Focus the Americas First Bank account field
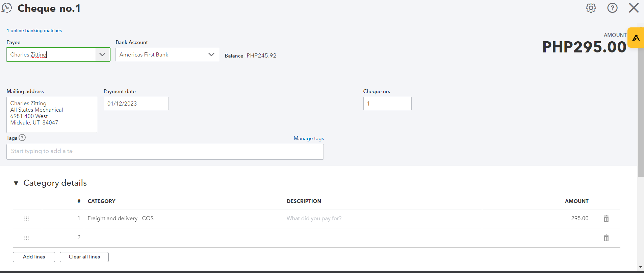 (160, 54)
